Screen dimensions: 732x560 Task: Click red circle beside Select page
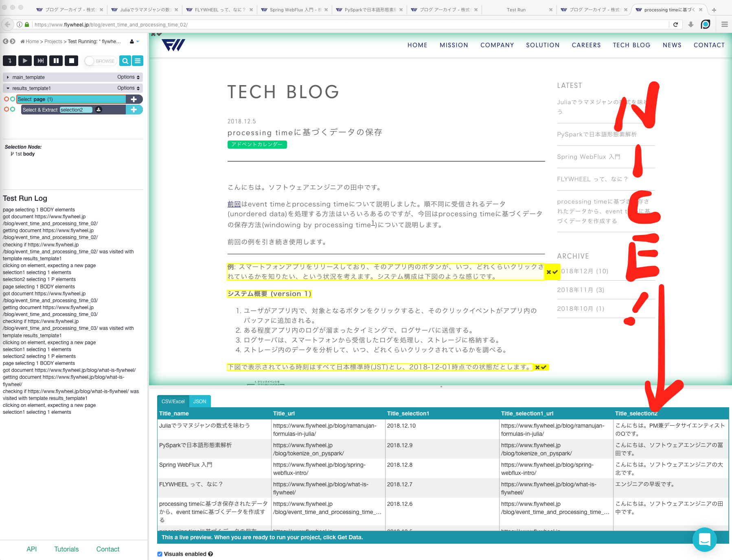(x=7, y=99)
